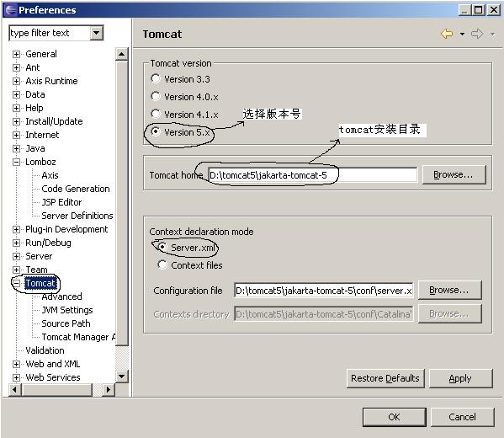Open the back history dropdown arrow
Image resolution: width=504 pixels, height=438 pixels.
click(462, 34)
